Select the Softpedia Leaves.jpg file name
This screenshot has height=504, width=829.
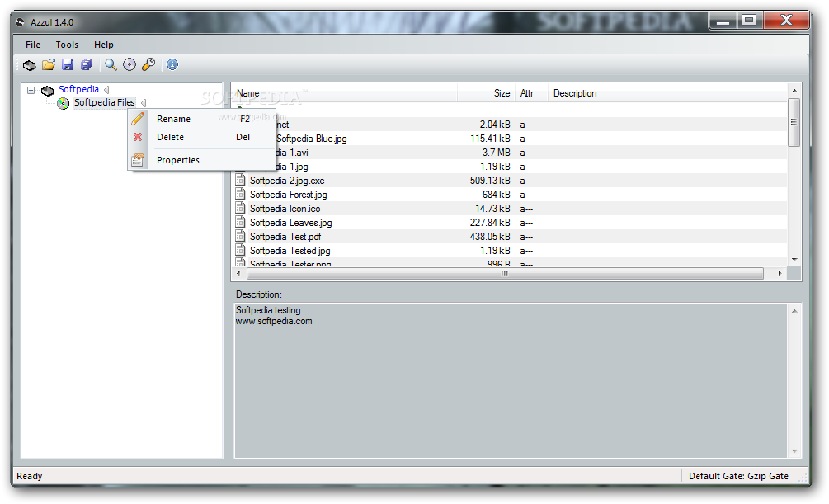click(291, 223)
